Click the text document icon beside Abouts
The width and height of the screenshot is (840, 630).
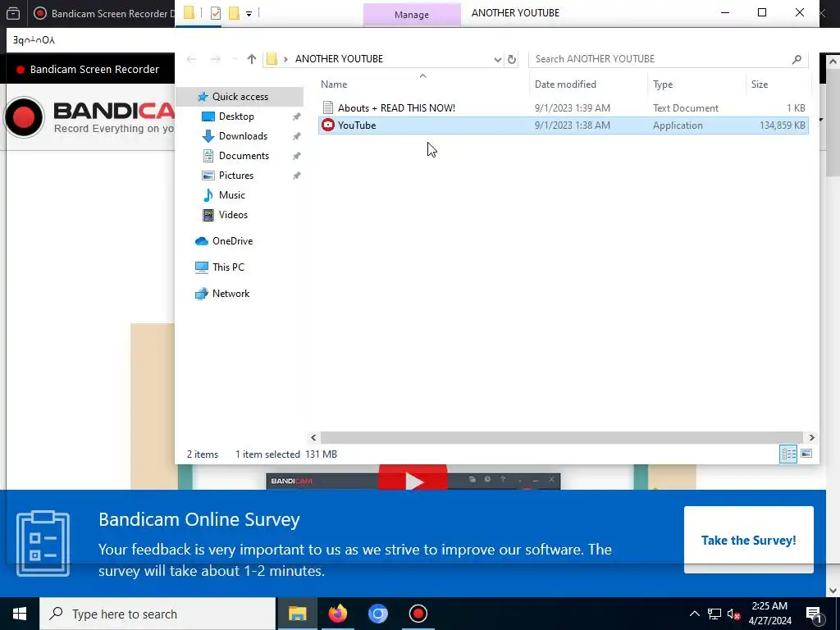(328, 107)
